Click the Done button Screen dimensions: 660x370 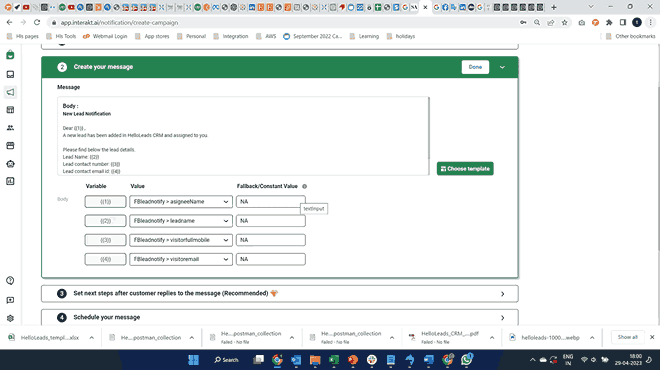coord(475,67)
